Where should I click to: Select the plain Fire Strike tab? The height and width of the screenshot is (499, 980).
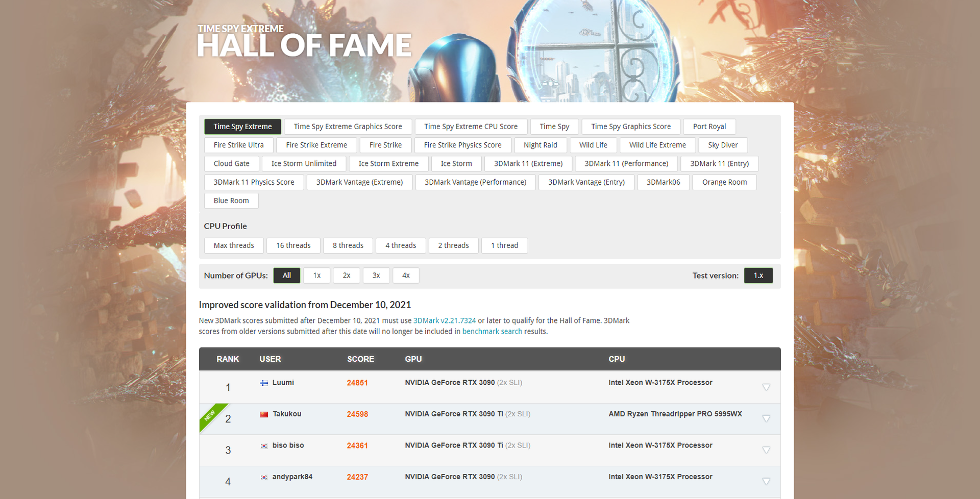385,145
